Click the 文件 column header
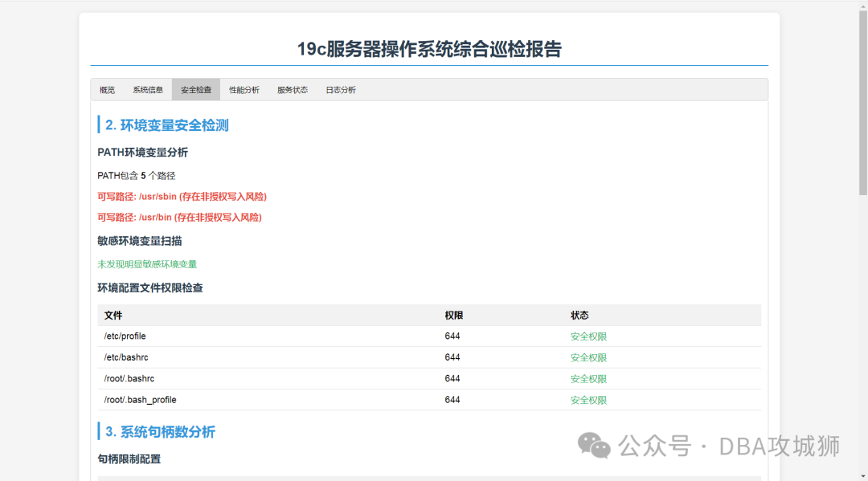Screen dimensions: 868x481 (113, 315)
